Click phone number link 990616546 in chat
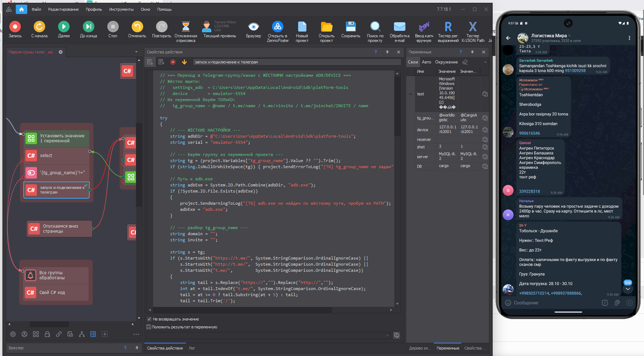644x356 pixels. (x=529, y=133)
